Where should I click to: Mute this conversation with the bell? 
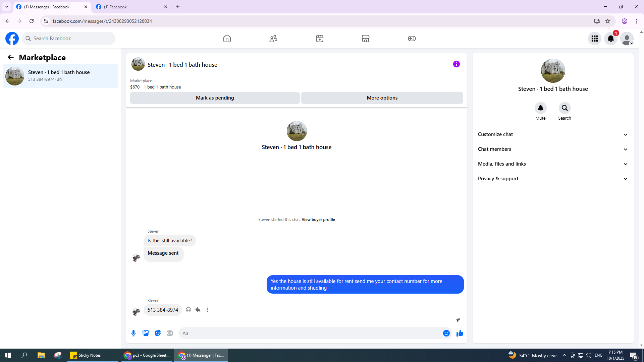541,108
